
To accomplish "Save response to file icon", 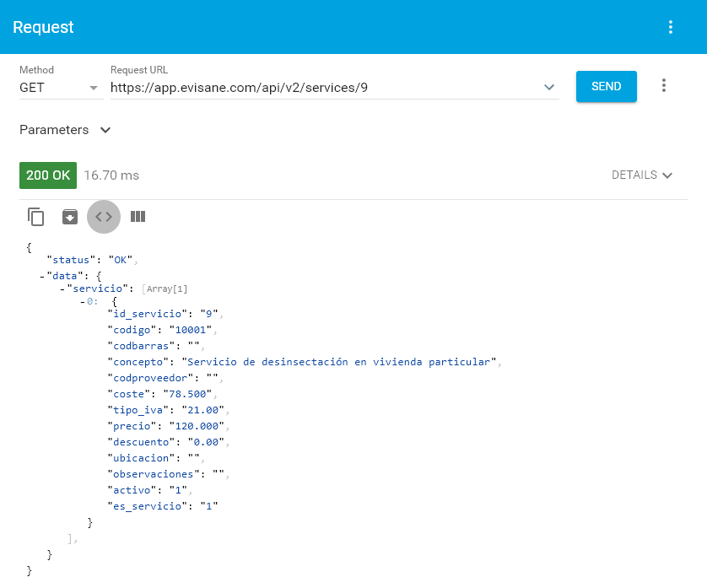I will pos(70,217).
